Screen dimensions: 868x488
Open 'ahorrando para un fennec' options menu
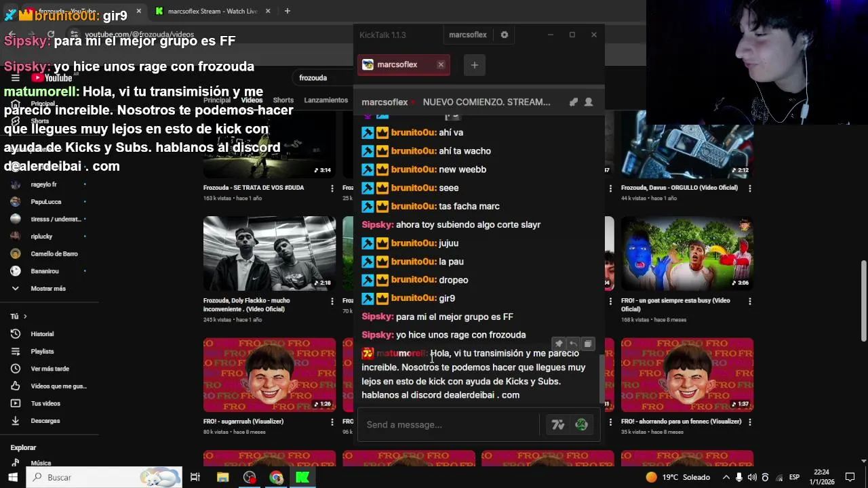[x=749, y=422]
